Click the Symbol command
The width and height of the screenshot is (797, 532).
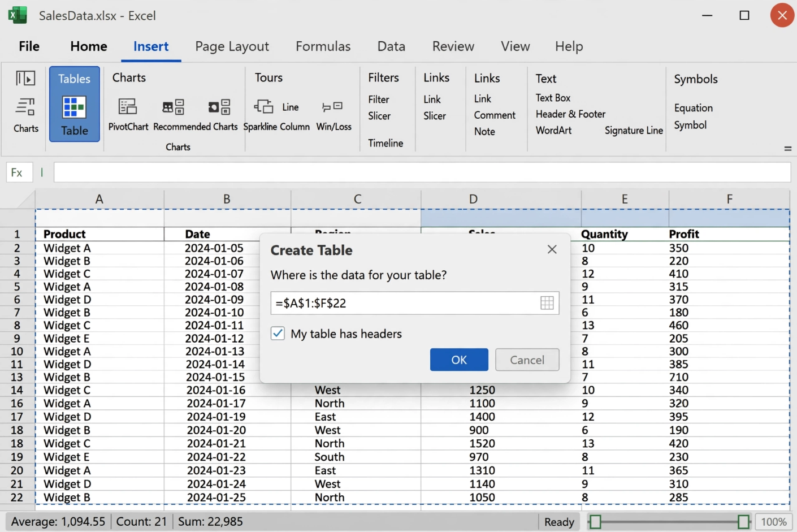click(x=690, y=125)
